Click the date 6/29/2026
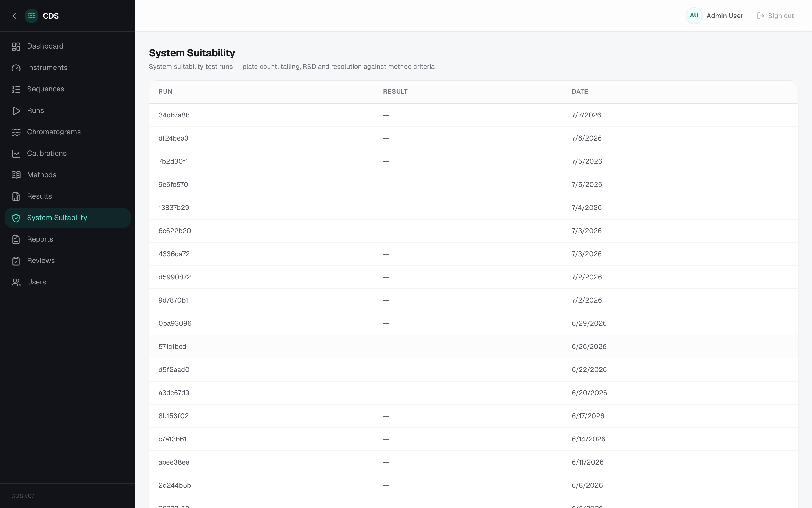This screenshot has height=508, width=812. pyautogui.click(x=589, y=323)
